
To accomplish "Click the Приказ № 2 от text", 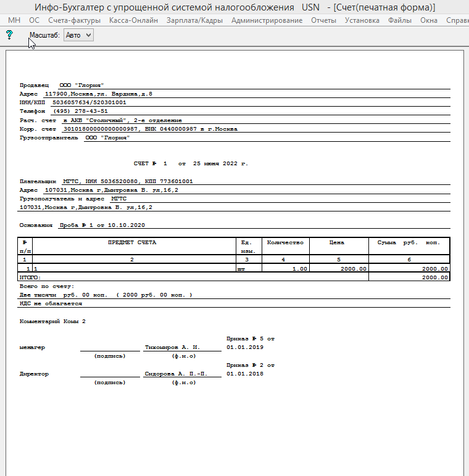I will click(x=251, y=365).
